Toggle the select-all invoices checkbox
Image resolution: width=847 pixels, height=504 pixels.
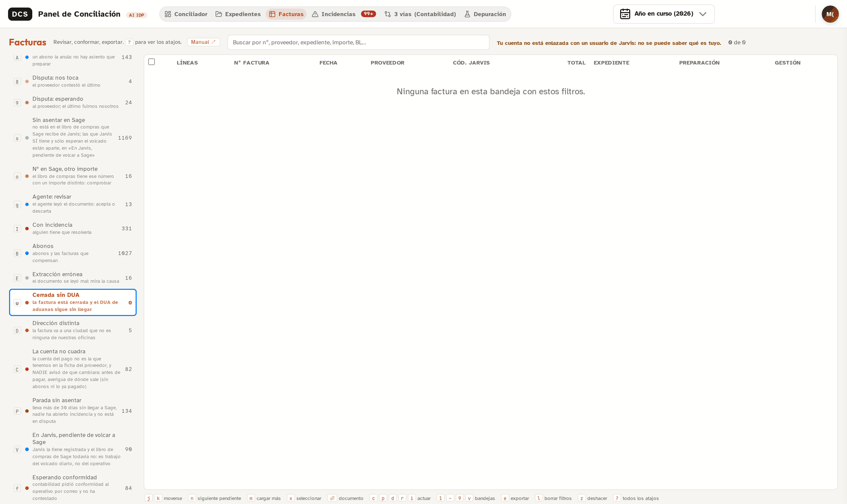151,62
